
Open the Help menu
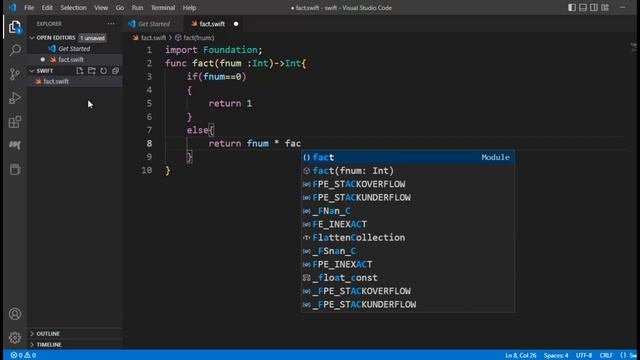click(x=189, y=7)
